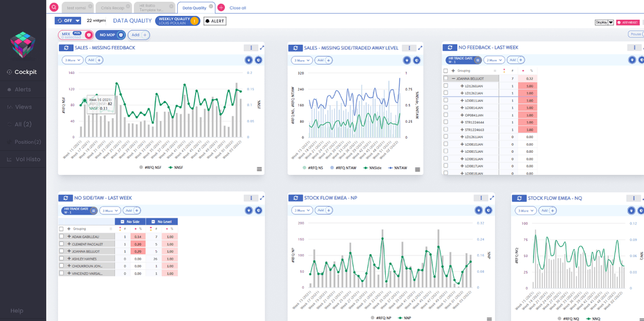Open kebab menu of Sales - Missing Feedback

(251, 48)
